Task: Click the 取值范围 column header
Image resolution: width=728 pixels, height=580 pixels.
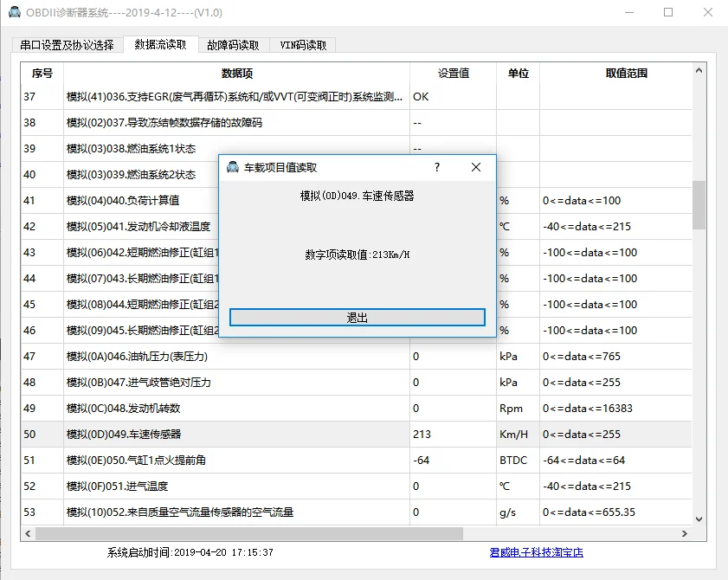Action: coord(627,74)
